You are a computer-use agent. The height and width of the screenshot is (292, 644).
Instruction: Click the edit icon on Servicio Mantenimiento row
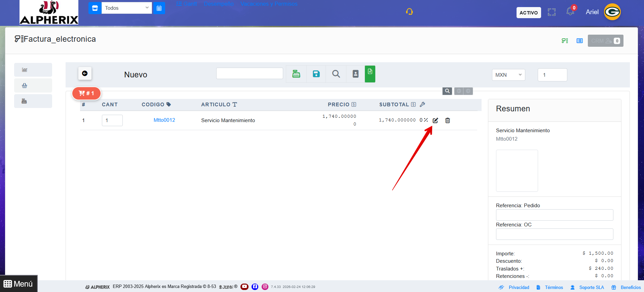coord(435,120)
